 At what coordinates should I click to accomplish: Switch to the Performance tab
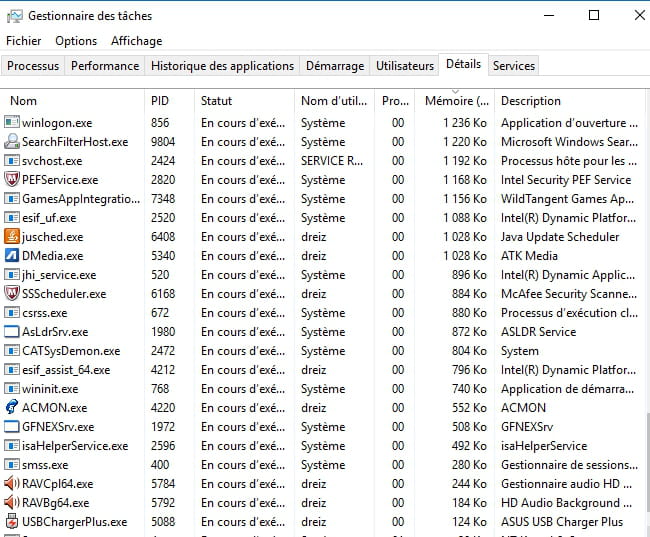click(x=105, y=66)
